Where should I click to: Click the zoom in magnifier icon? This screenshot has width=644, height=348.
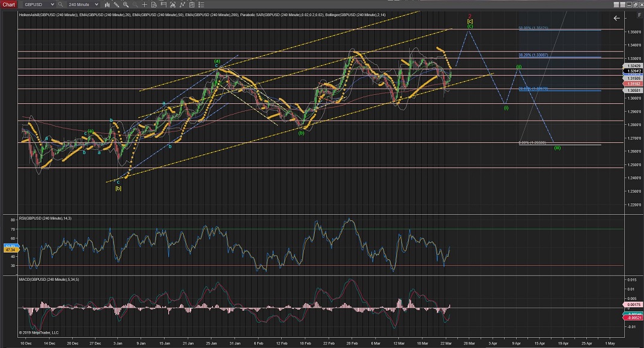tap(126, 5)
